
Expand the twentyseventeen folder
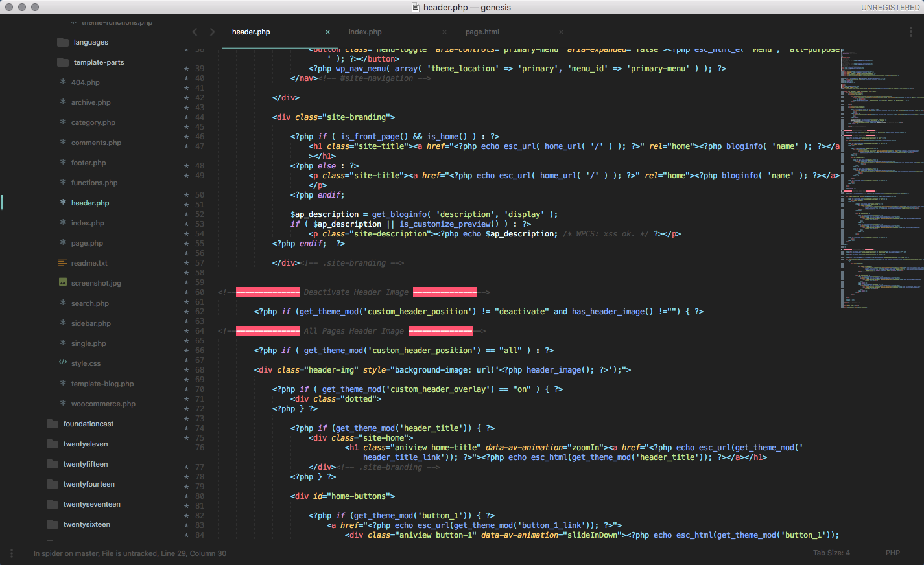pos(92,504)
